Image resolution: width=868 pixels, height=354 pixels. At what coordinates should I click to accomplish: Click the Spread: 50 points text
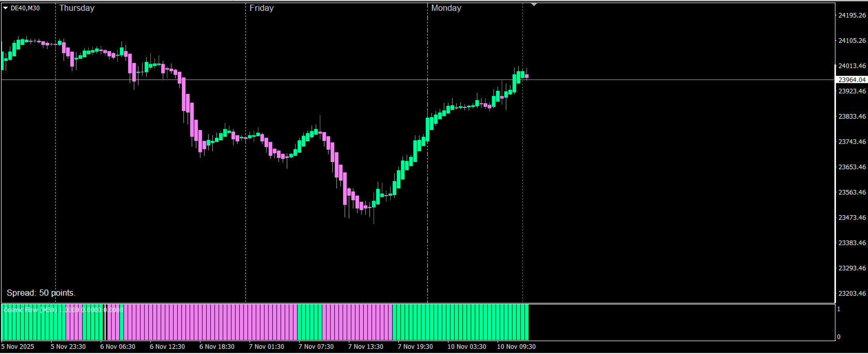[x=41, y=293]
